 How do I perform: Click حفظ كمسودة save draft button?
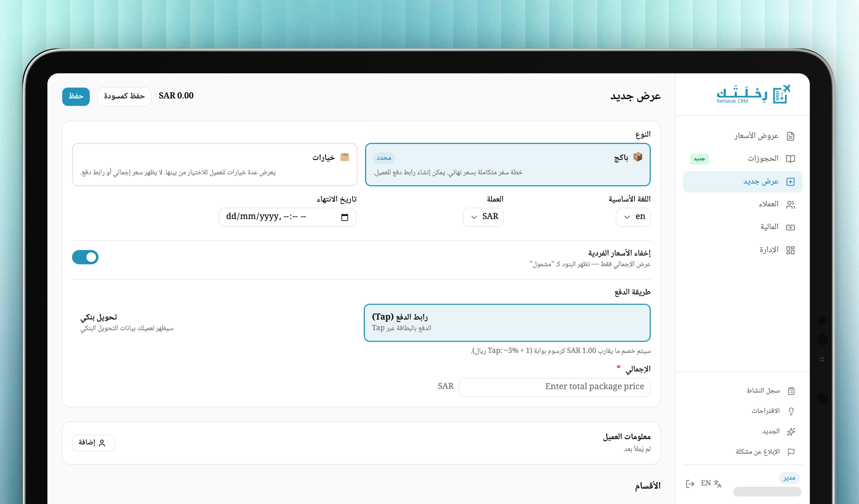tap(124, 96)
